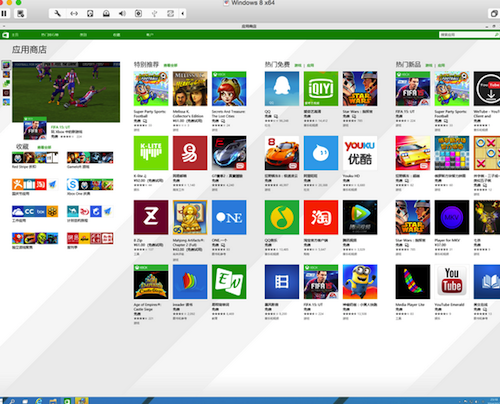Open the red 网易 email app tile
500x404 pixels.
coord(190,153)
